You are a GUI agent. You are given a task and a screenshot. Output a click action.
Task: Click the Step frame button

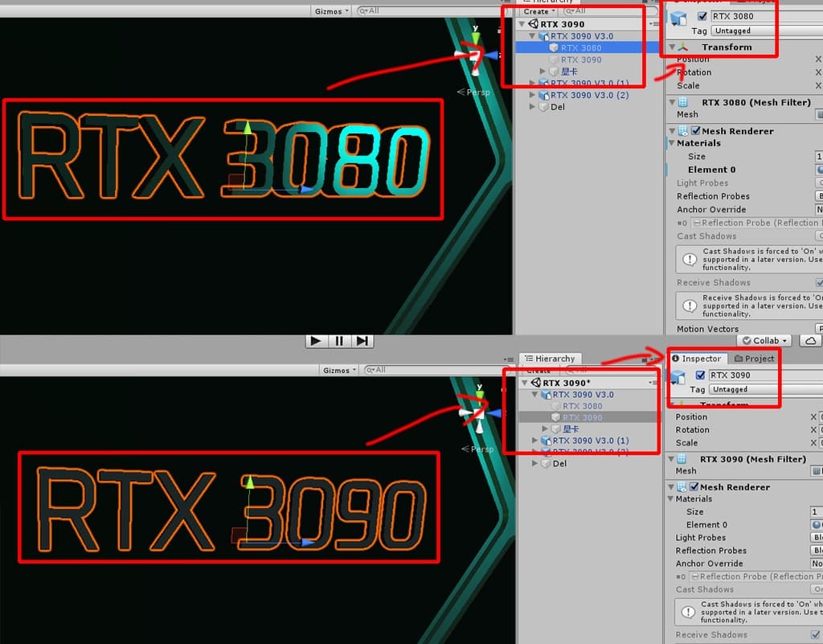pos(363,341)
